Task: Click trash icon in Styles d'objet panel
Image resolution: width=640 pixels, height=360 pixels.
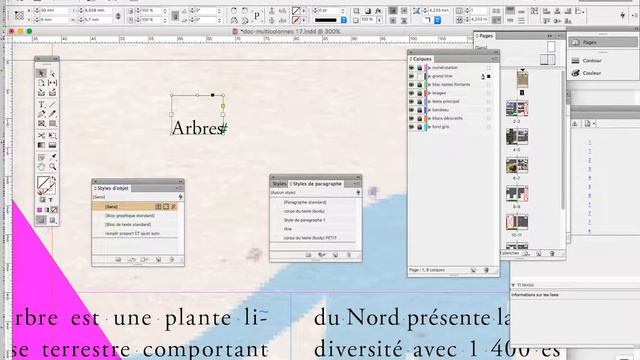Action: coord(172,260)
